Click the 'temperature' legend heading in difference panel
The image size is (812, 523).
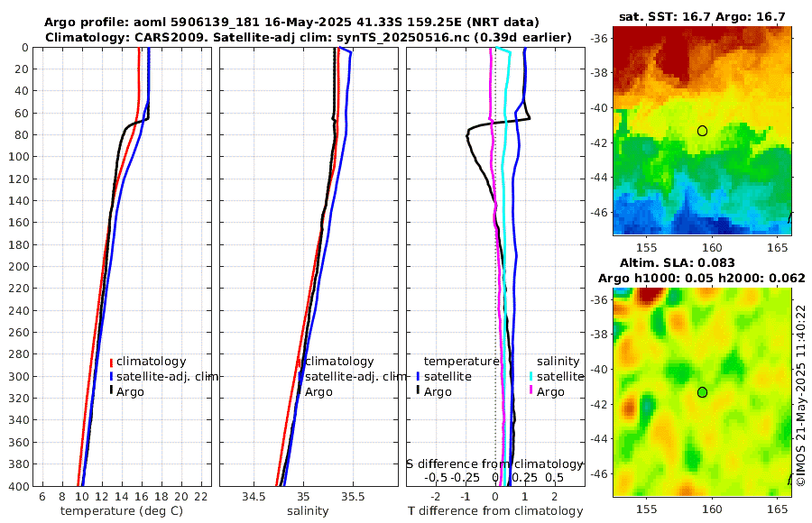click(461, 361)
